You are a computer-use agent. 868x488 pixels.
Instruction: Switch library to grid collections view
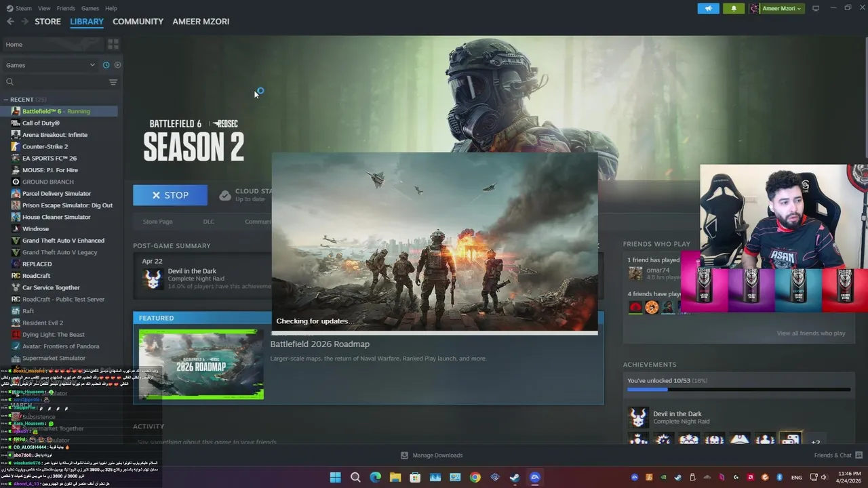[113, 44]
